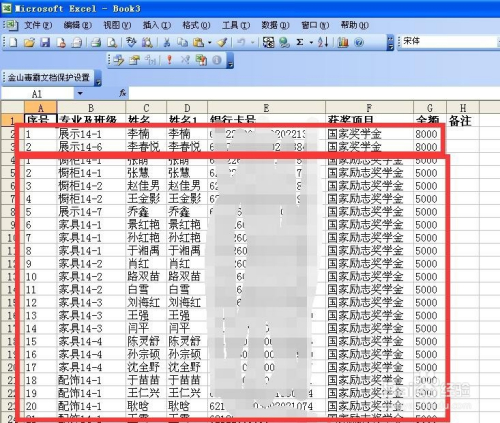Click the New blank workbook icon
Screen dimensions: 500x423
coord(13,42)
